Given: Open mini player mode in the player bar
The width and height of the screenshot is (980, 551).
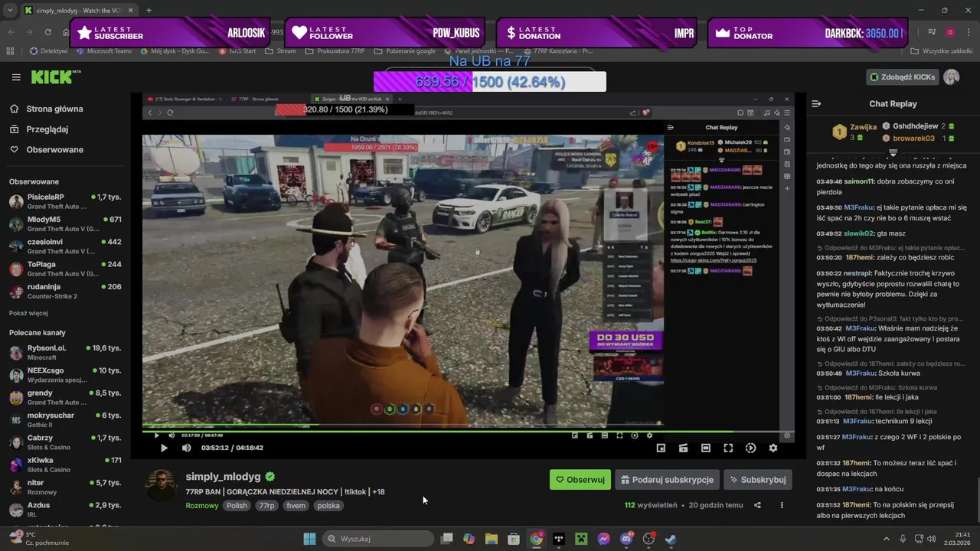Looking at the screenshot, I should [661, 448].
